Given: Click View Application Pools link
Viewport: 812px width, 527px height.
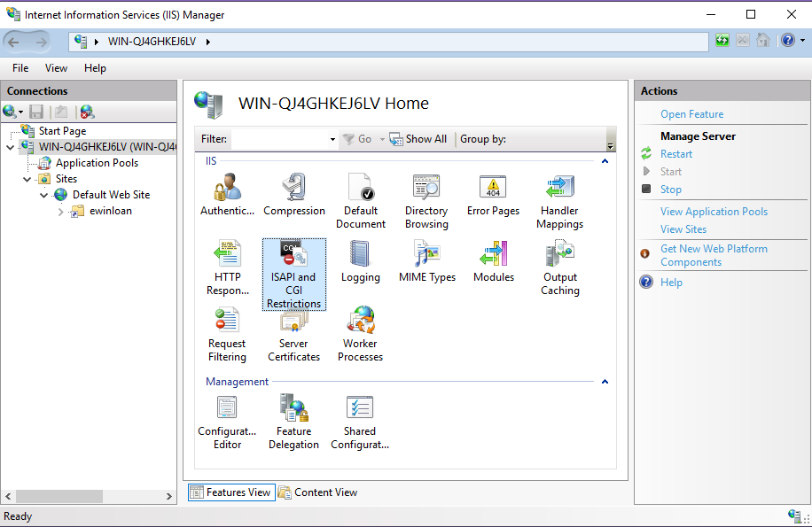Looking at the screenshot, I should (714, 212).
